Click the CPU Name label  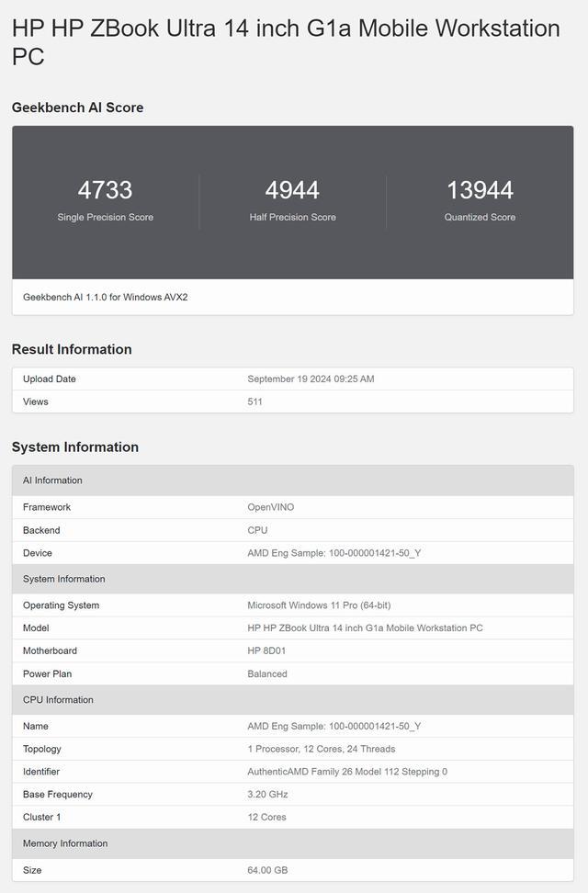[x=35, y=726]
